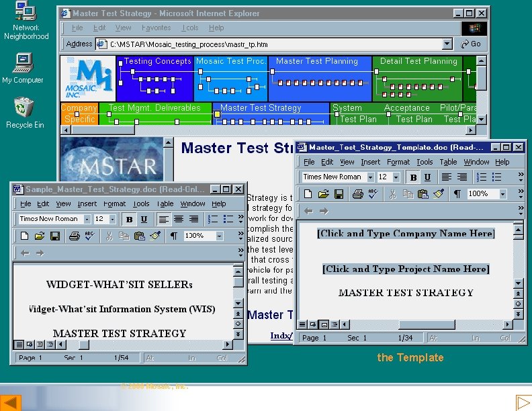532x411 pixels.
Task: Click the Print icon in Sample_Master_Test_Strategy window
Action: tap(75, 236)
